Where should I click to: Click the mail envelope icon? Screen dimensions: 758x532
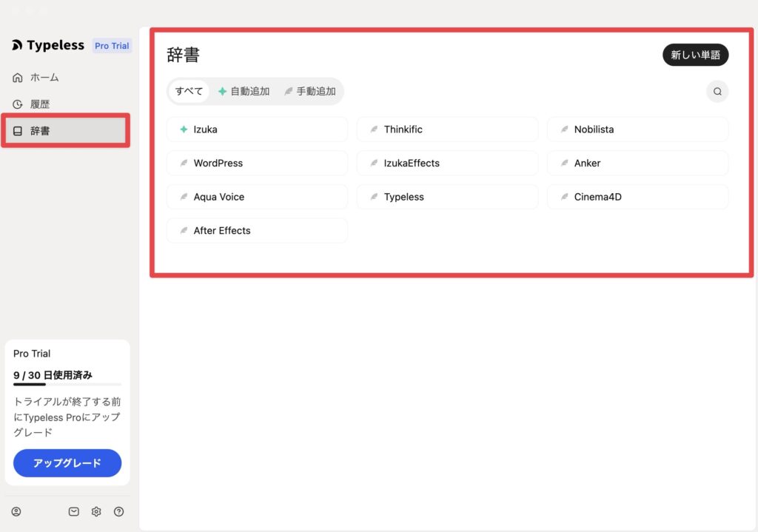74,511
